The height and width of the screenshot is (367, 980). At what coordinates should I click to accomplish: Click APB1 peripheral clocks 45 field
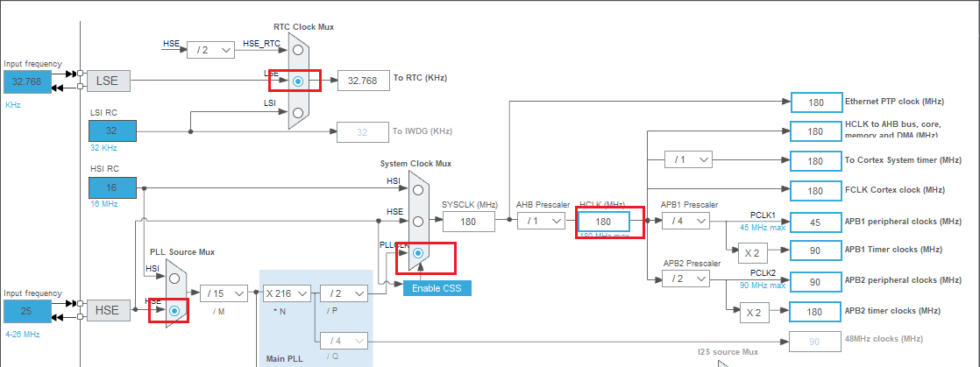click(x=815, y=222)
